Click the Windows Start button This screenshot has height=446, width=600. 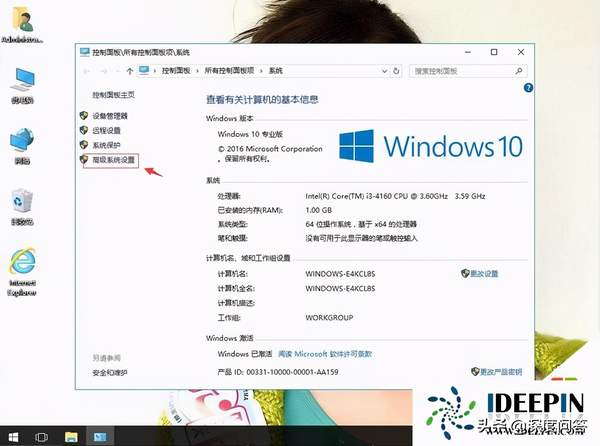14,437
